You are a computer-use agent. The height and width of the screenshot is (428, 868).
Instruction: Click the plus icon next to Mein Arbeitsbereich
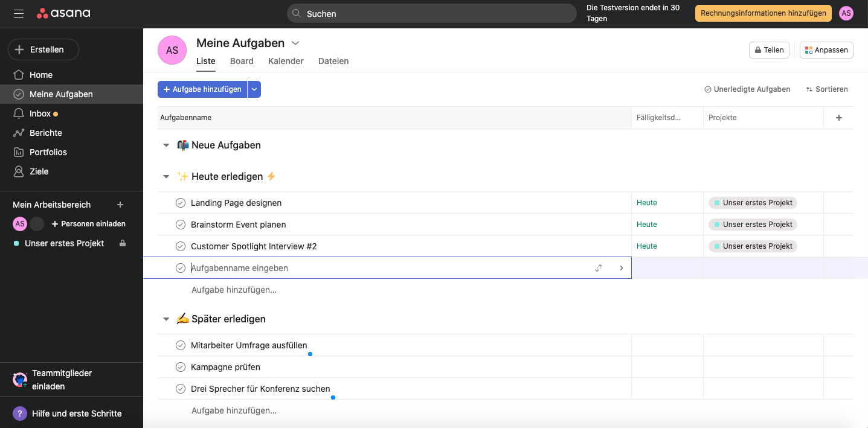click(x=120, y=205)
